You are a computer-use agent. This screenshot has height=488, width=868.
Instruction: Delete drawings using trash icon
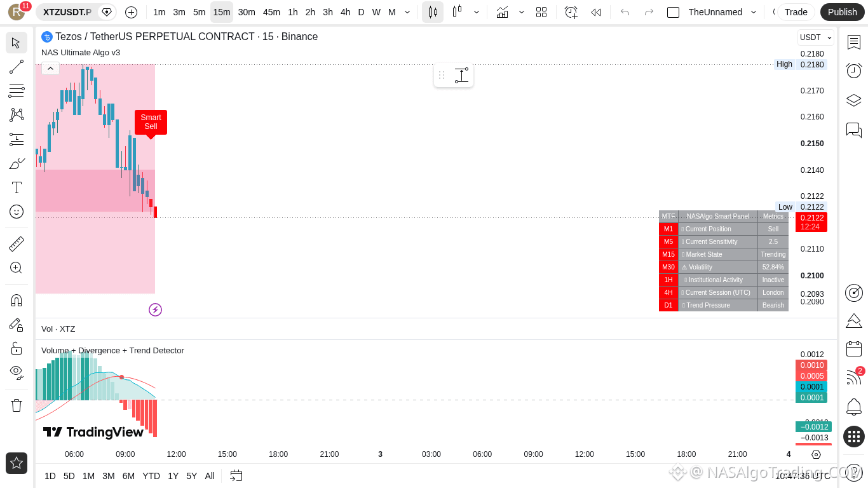point(17,405)
